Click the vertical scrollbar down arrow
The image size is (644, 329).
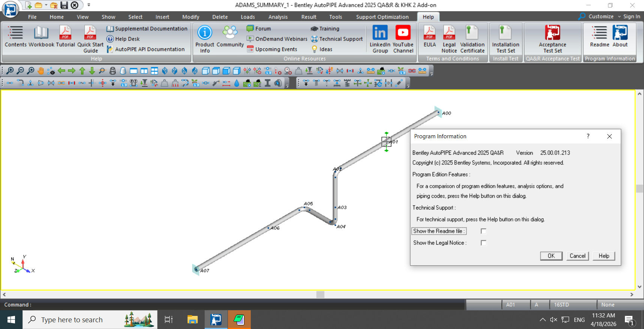tap(640, 287)
